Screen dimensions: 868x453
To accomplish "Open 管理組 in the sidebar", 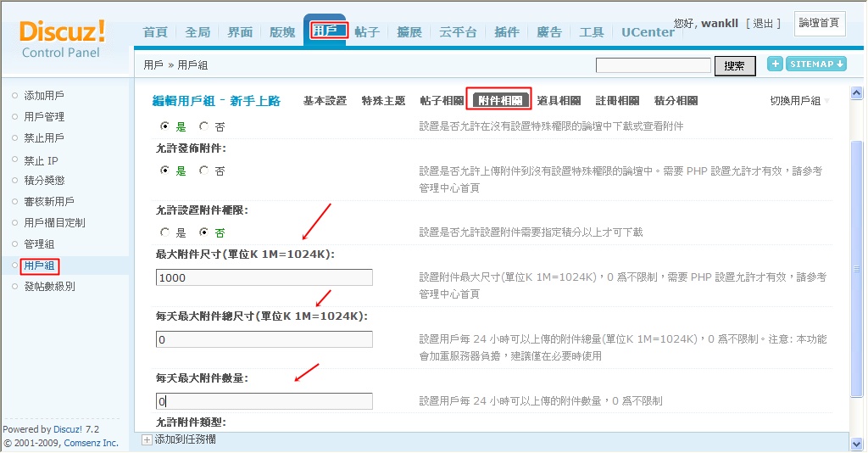I will 39,244.
